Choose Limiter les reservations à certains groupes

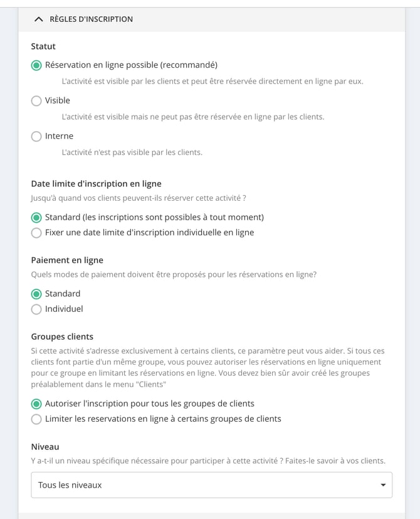point(36,419)
